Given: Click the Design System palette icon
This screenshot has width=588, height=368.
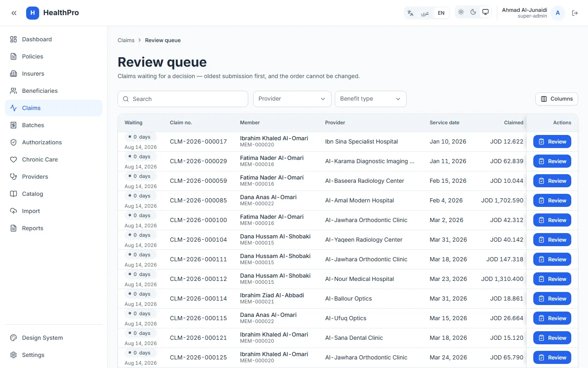Looking at the screenshot, I should tap(13, 338).
